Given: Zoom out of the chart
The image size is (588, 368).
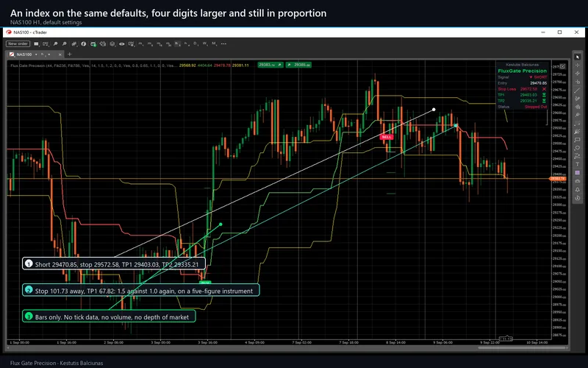Looking at the screenshot, I should [x=64, y=43].
